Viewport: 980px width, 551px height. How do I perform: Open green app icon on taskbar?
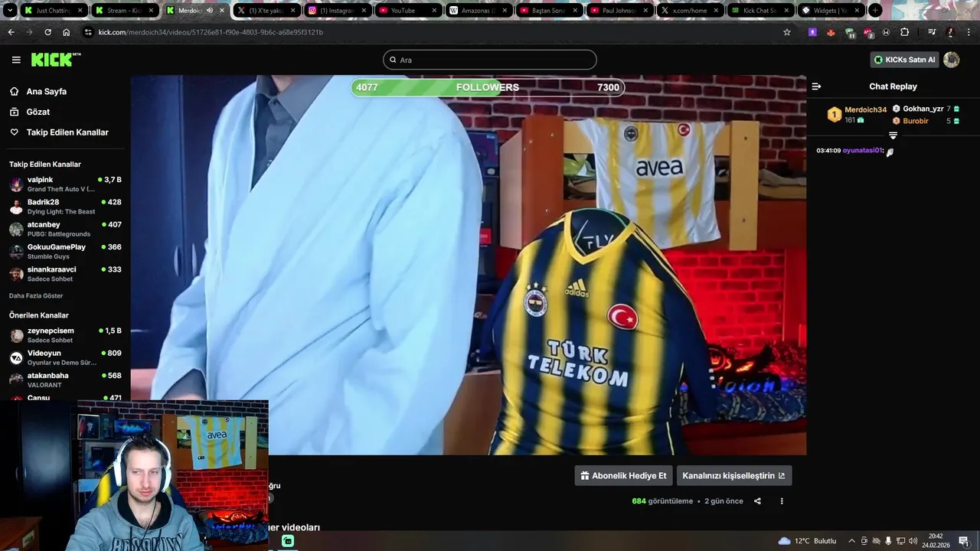point(288,541)
